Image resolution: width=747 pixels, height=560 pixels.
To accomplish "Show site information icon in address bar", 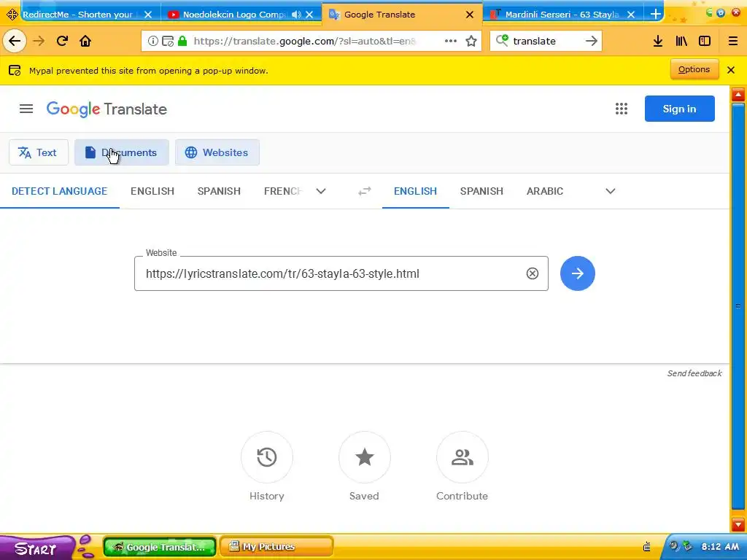I will click(x=153, y=41).
